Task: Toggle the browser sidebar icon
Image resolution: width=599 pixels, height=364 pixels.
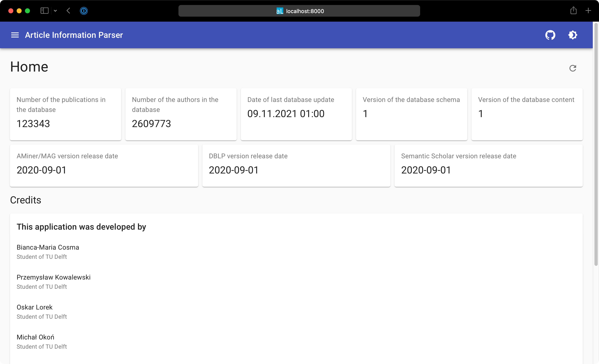Action: (45, 11)
